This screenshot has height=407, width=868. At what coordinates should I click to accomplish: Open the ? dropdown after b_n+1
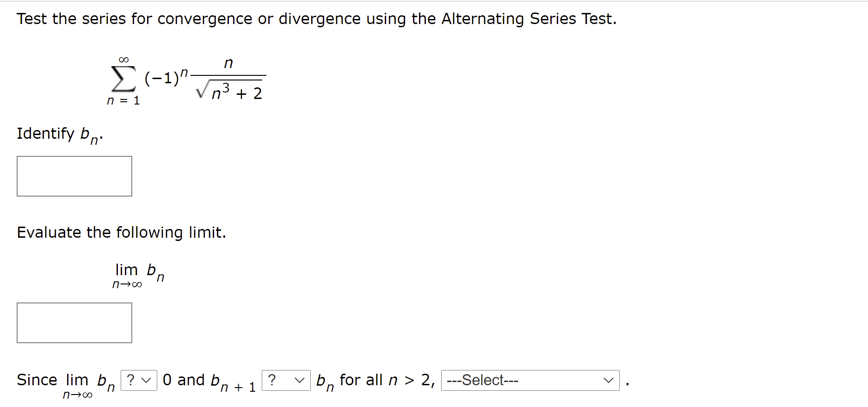coord(286,380)
